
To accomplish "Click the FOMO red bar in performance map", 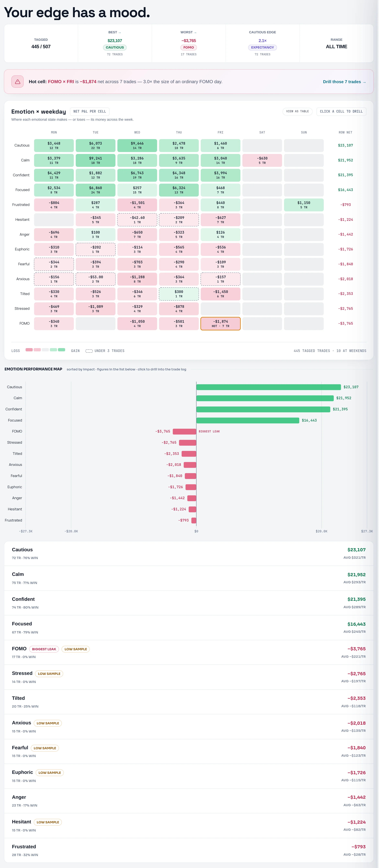I will 184,432.
